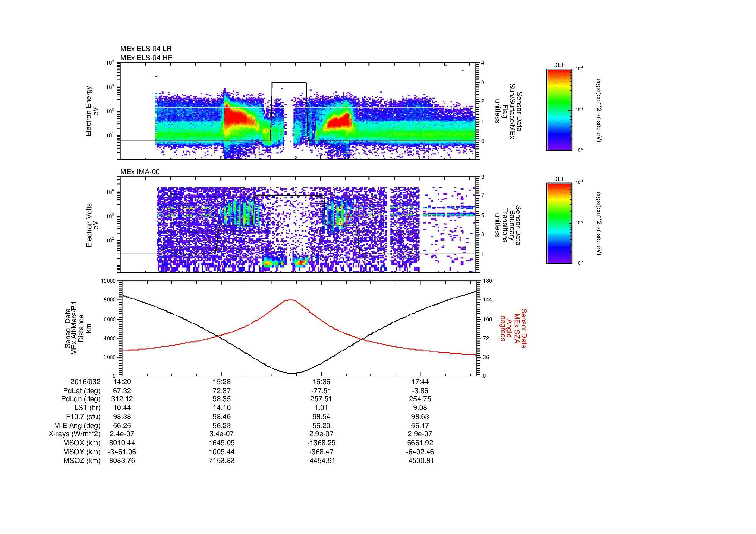Click the MSOX (km) row label

(82, 443)
